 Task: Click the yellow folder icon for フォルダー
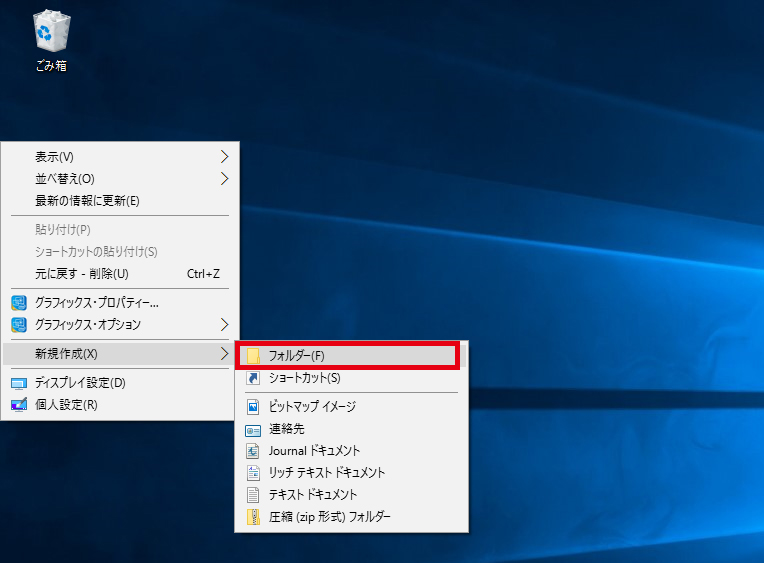point(253,356)
